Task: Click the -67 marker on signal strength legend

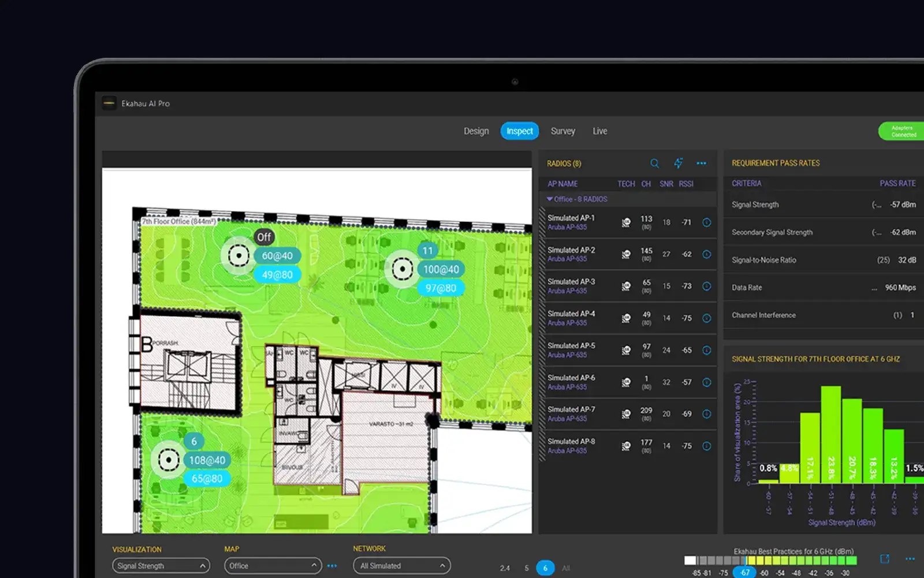Action: coord(745,573)
